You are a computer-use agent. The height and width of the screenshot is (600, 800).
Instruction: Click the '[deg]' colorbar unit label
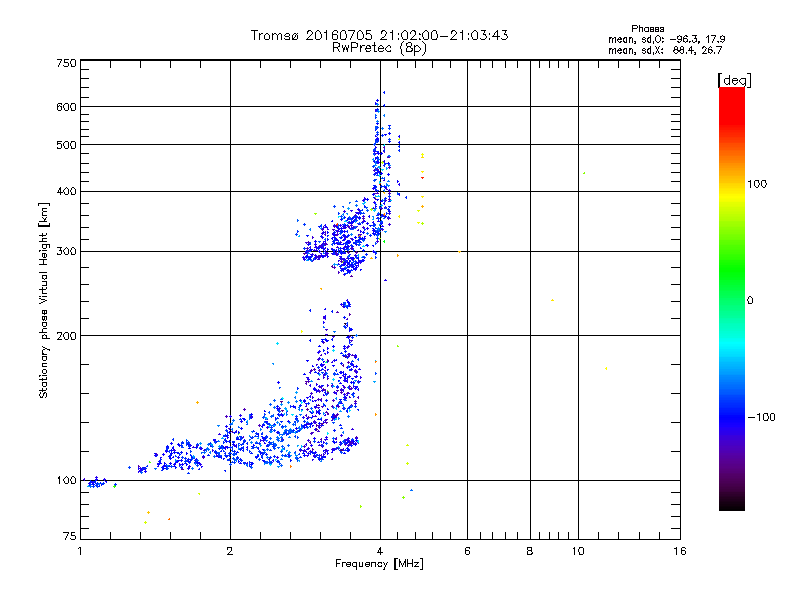point(734,80)
